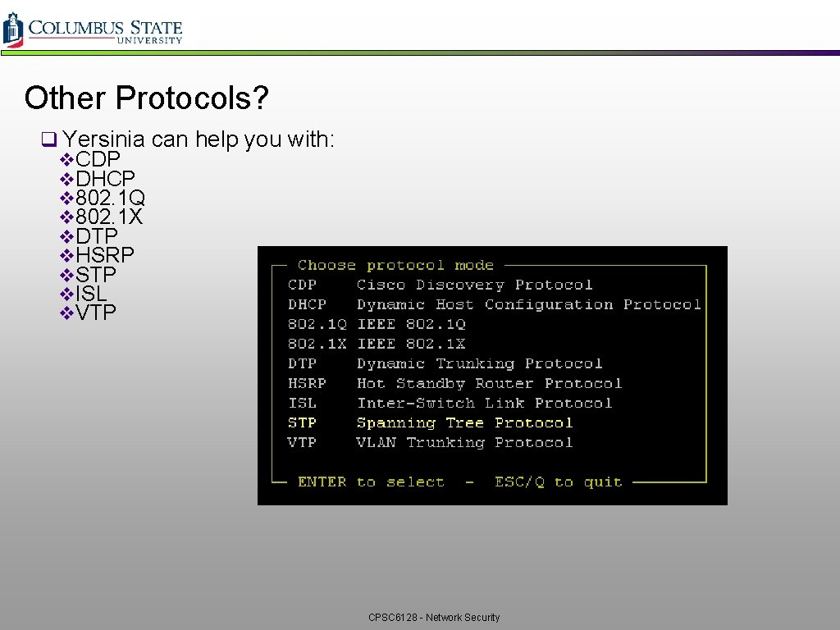Click the "ESC/Q to quit" hint
The image size is (840, 630).
(x=558, y=482)
